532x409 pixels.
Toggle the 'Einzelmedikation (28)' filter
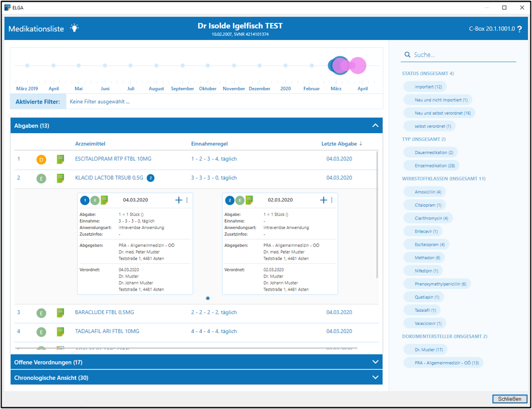(x=431, y=166)
